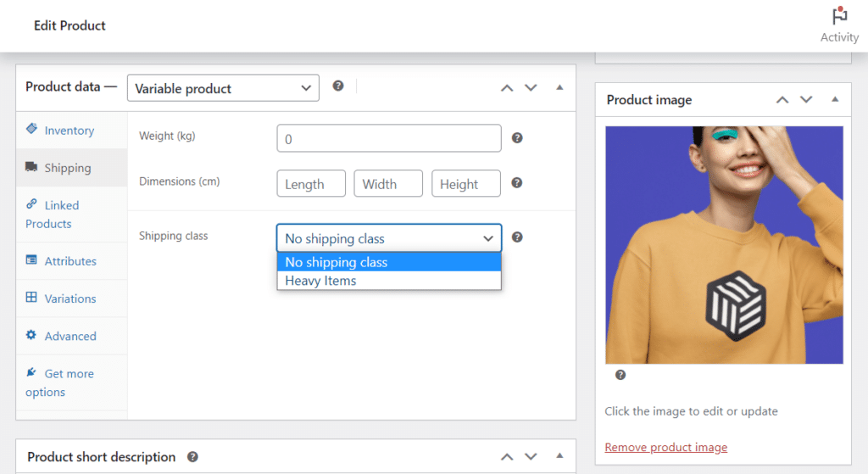The height and width of the screenshot is (474, 868).
Task: Open the Advanced tab
Action: tap(72, 336)
